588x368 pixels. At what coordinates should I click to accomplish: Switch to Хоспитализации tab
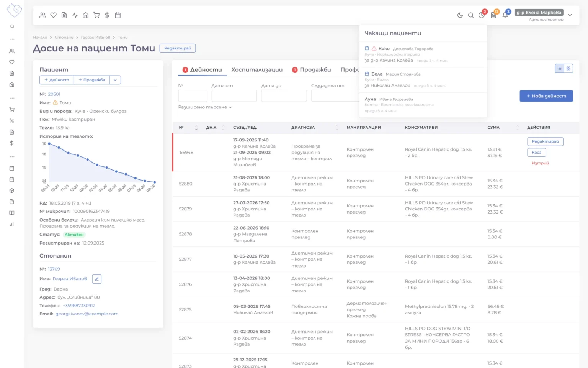click(x=257, y=70)
